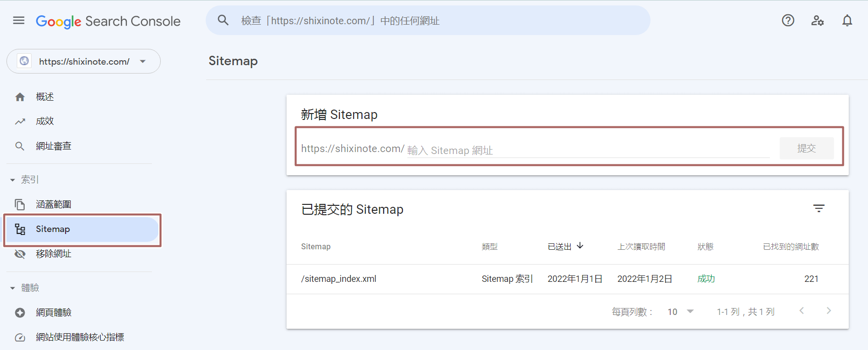This screenshot has height=350, width=868.
Task: Open 網站使用體驗核心指標 in the sidebar
Action: tap(80, 337)
